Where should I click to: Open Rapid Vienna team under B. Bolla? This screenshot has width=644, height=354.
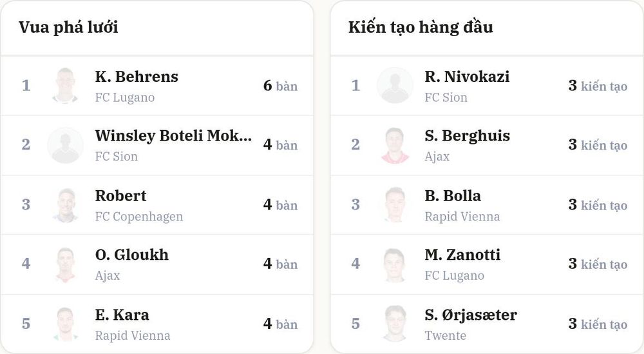[462, 217]
